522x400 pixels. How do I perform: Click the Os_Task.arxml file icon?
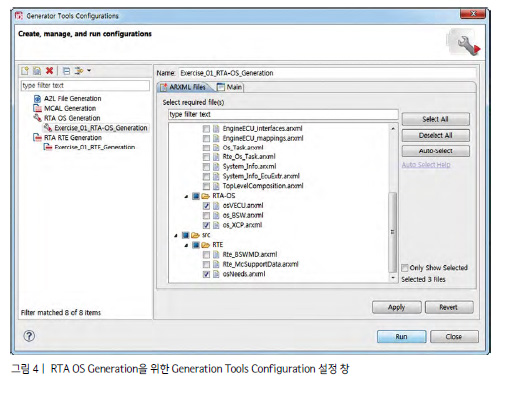click(216, 147)
